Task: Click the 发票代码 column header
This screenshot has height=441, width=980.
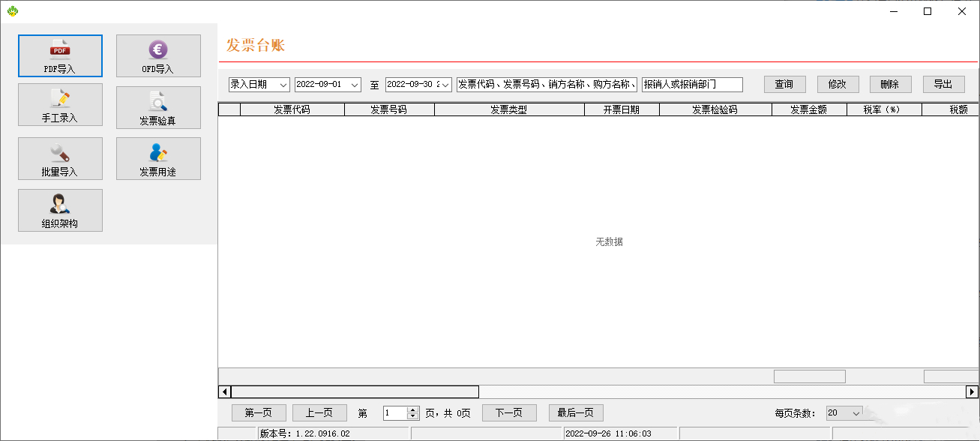Action: coord(292,109)
